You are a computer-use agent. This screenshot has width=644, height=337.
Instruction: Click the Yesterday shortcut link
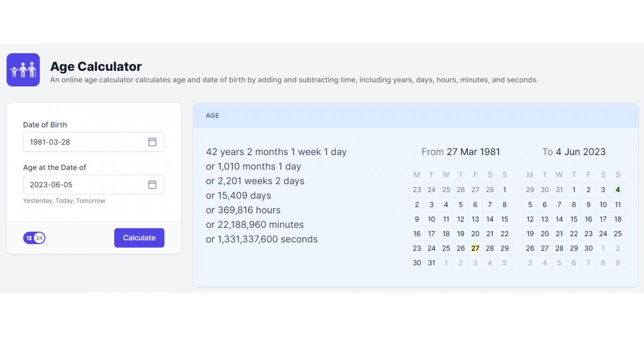click(x=36, y=201)
